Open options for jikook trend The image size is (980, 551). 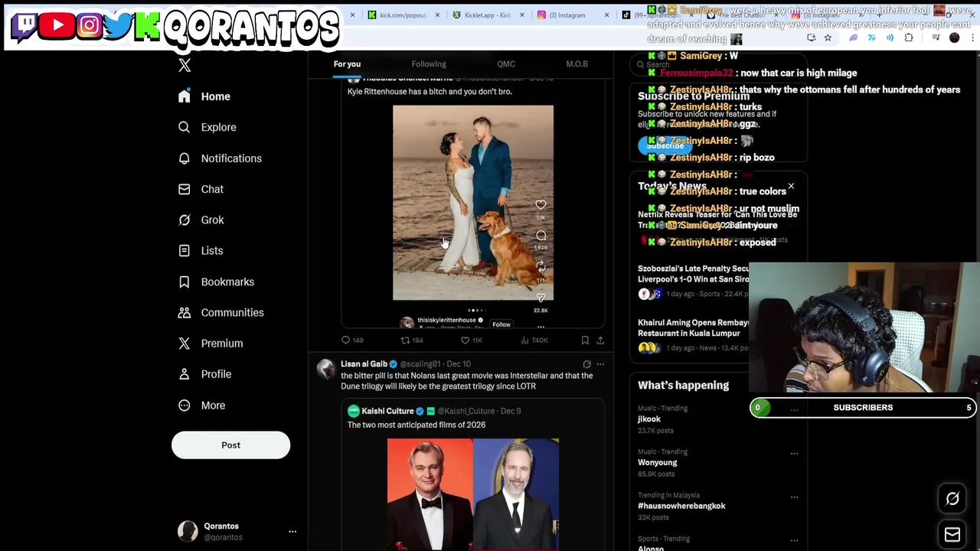[794, 410]
